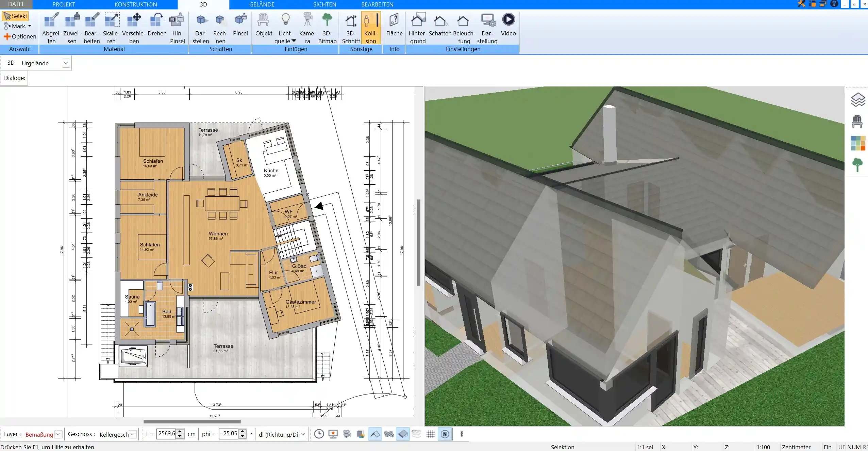The height and width of the screenshot is (451, 868).
Task: Open the layers panel in right sidebar
Action: (x=857, y=100)
